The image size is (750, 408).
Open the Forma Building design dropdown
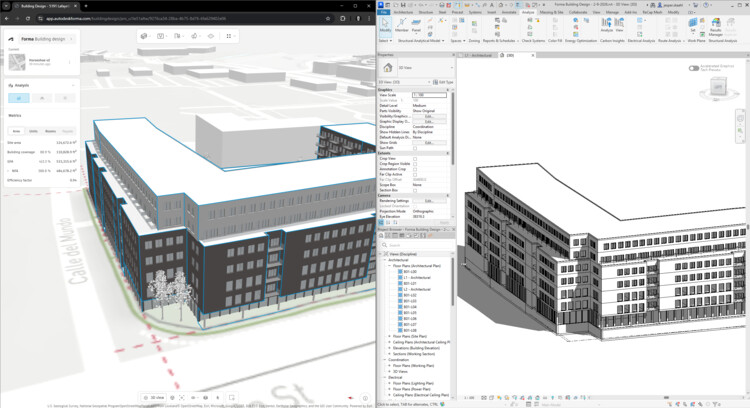(46, 39)
